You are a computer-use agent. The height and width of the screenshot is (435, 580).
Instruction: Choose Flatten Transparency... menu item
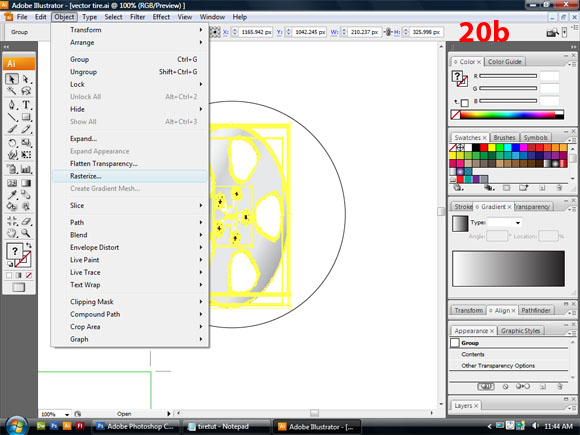129,163
